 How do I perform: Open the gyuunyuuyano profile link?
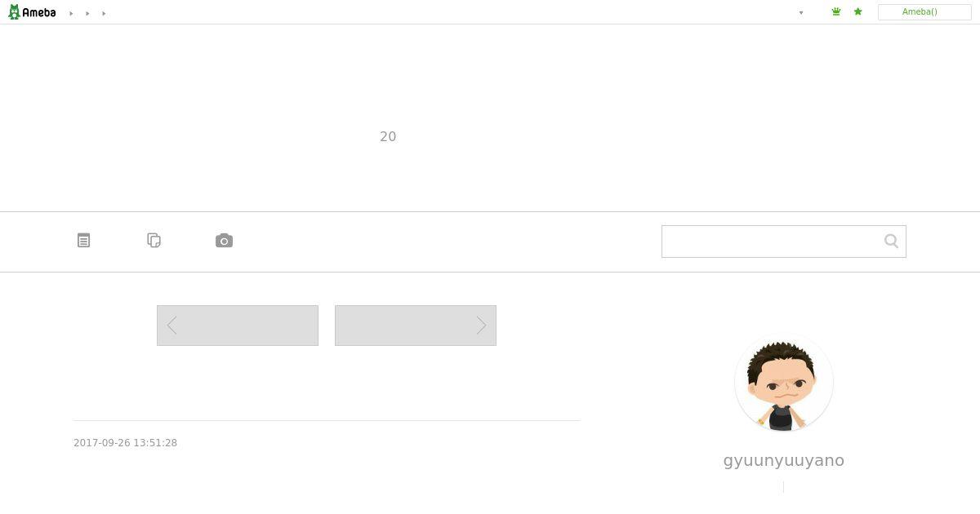coord(784,460)
